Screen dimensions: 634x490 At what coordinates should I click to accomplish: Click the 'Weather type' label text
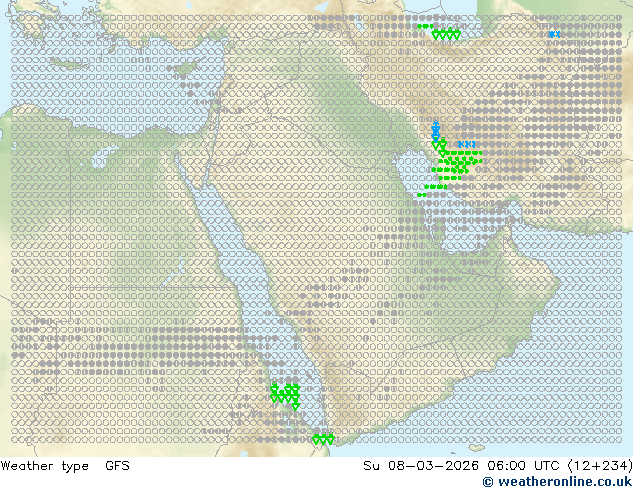coord(44,466)
